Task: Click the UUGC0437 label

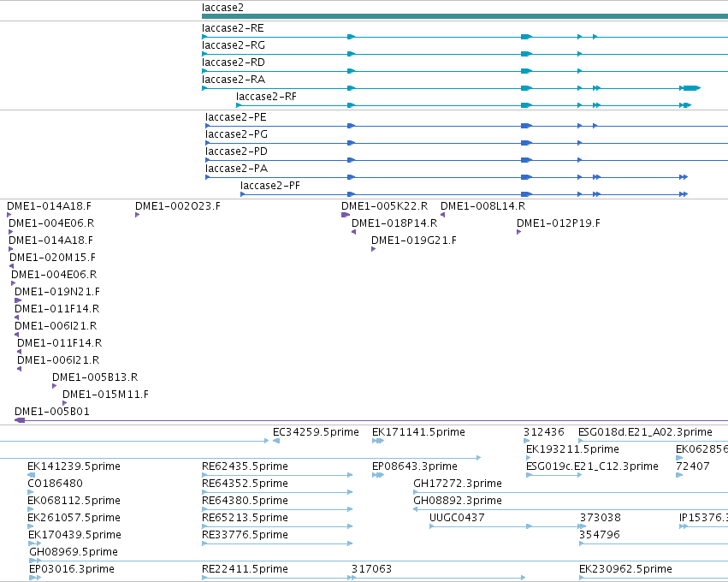Action: [x=457, y=518]
